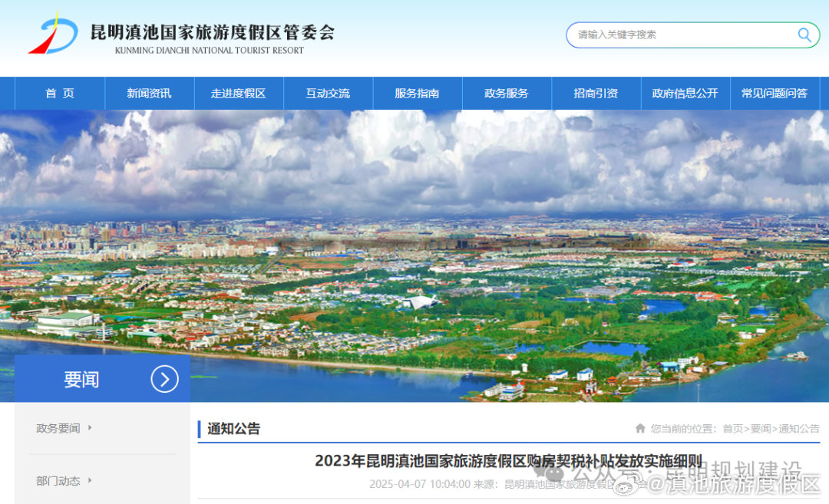Go to the 新闻资讯 menu
The height and width of the screenshot is (504, 829).
[x=149, y=94]
